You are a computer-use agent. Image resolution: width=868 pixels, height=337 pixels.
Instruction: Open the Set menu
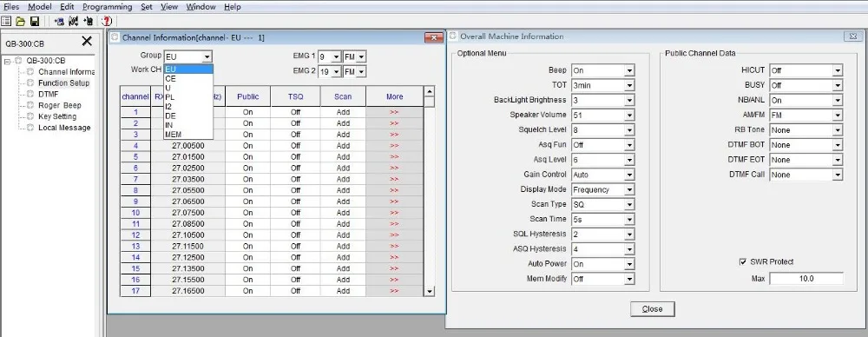(147, 7)
